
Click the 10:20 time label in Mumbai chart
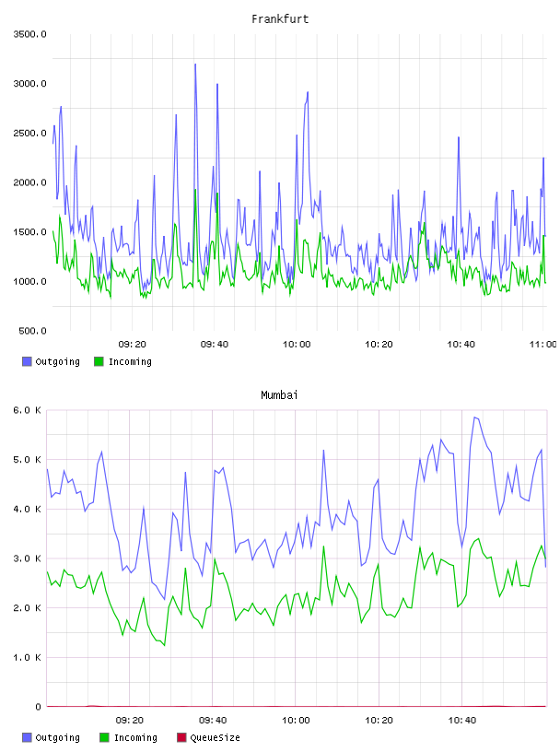[379, 721]
